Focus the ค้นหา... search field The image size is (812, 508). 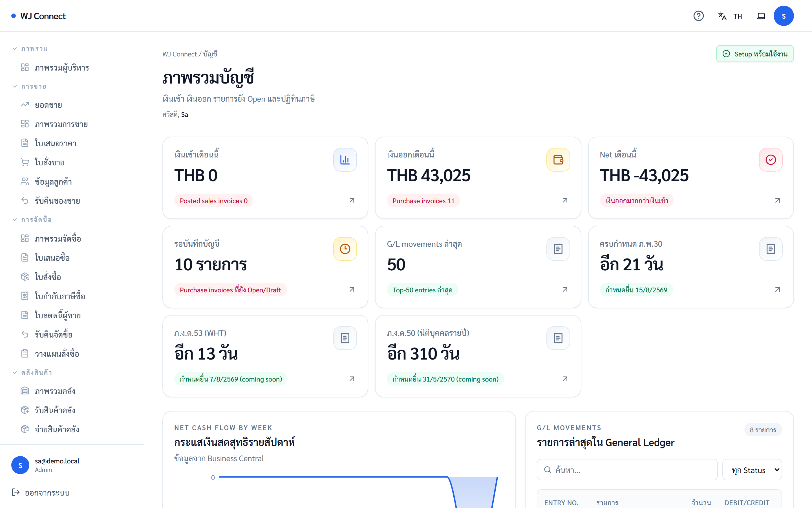pyautogui.click(x=627, y=470)
